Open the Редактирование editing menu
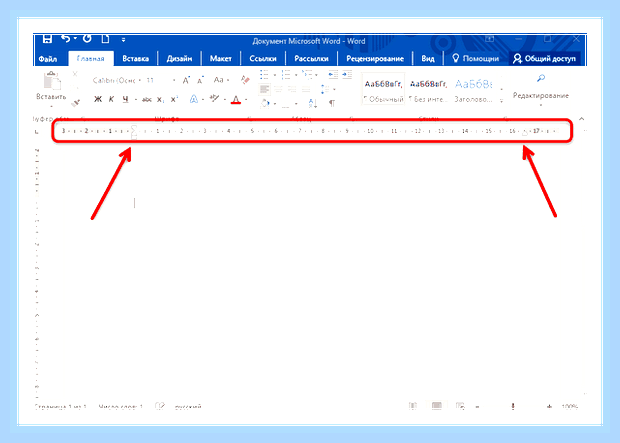Screen dimensions: 620x443 (x=541, y=91)
